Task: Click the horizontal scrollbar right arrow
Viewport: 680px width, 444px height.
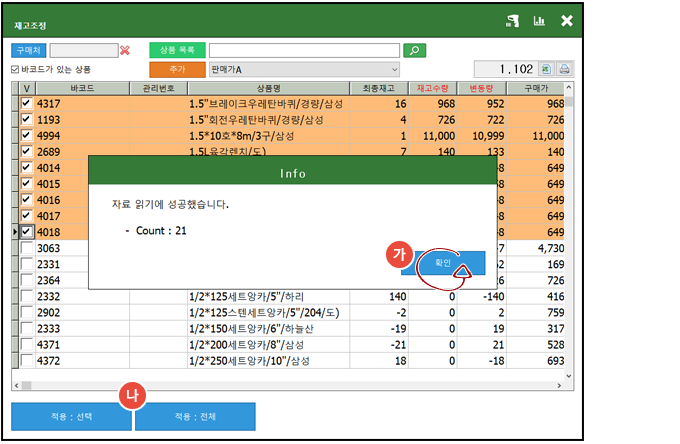Action: coord(559,385)
